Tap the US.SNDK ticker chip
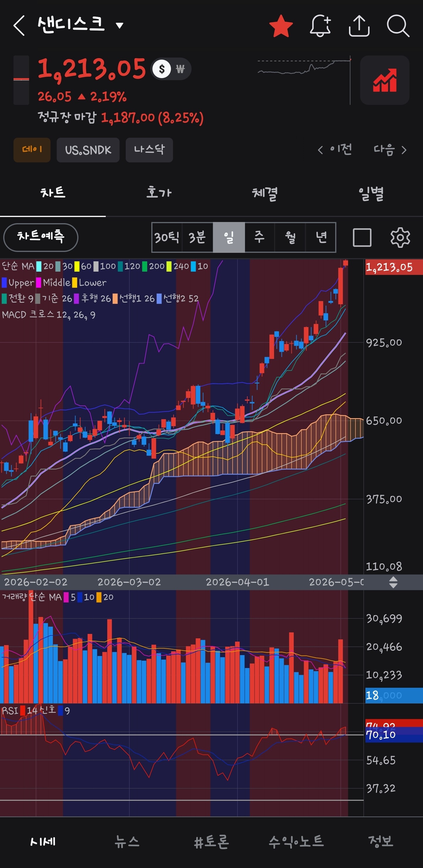The image size is (423, 868). (88, 150)
